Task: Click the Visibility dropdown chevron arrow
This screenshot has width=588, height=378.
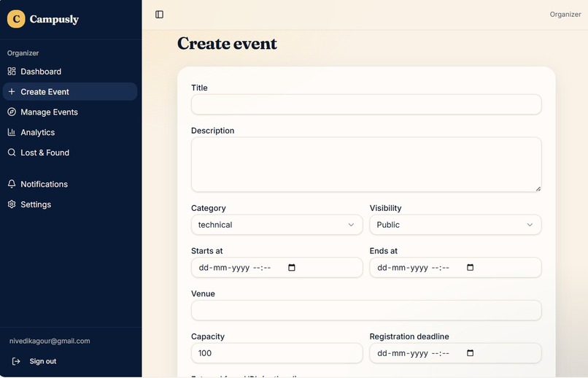Action: tap(530, 225)
